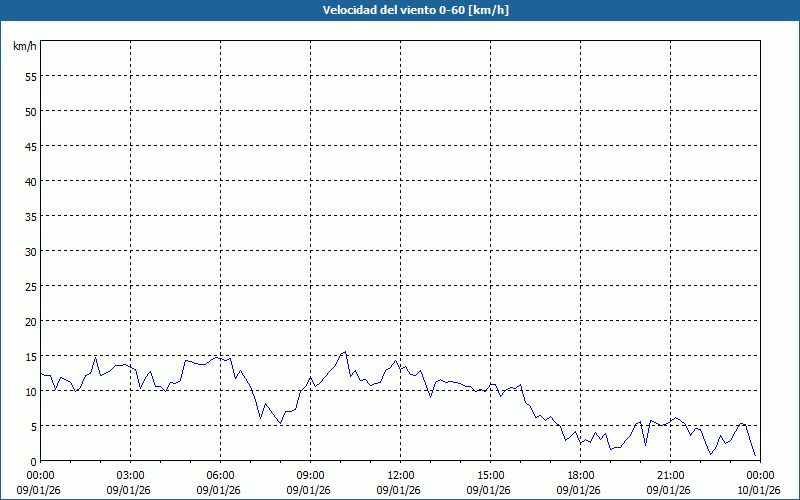The image size is (800, 500).
Task: Select the 30 value on the y-axis
Action: pos(31,251)
